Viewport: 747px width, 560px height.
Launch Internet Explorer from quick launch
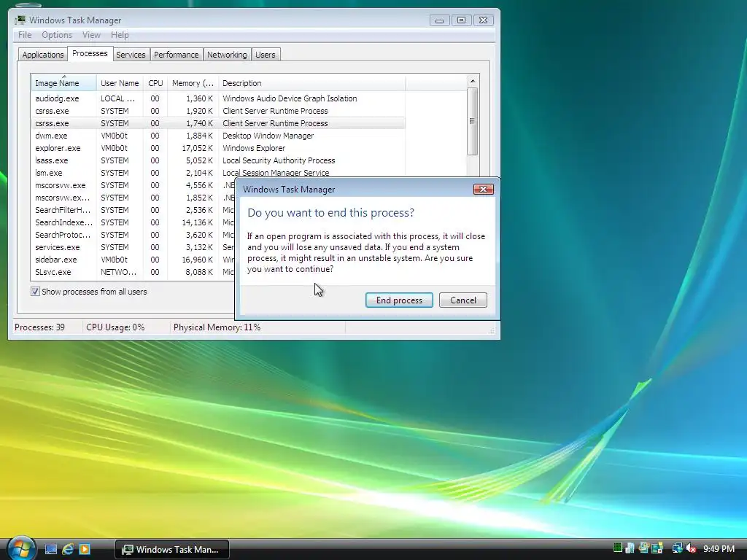(68, 549)
